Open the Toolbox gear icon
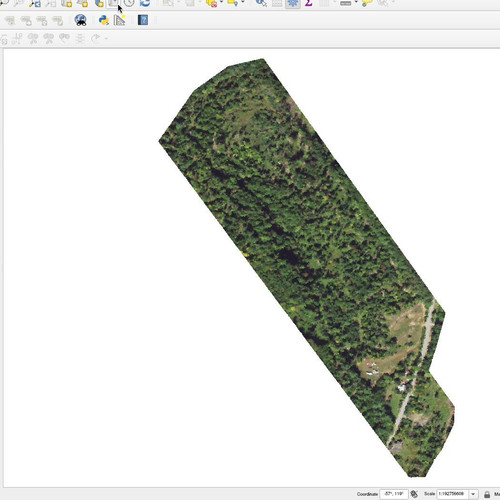 pyautogui.click(x=293, y=3)
